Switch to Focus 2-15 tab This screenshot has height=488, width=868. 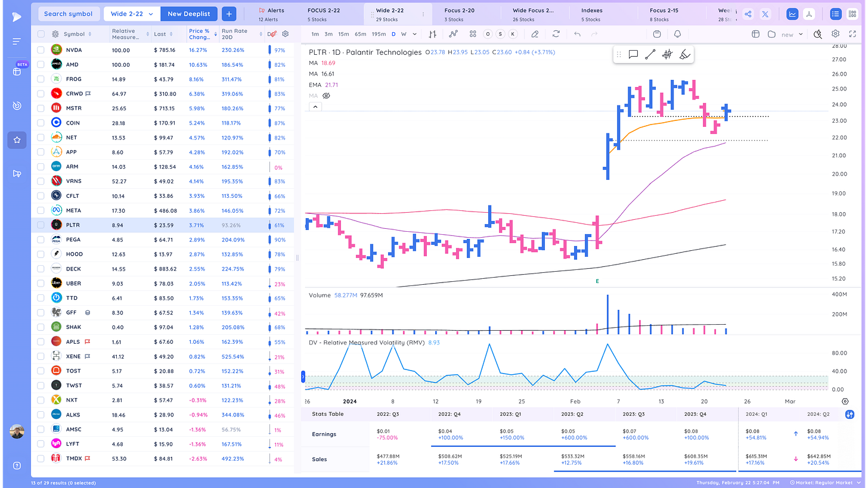(664, 14)
